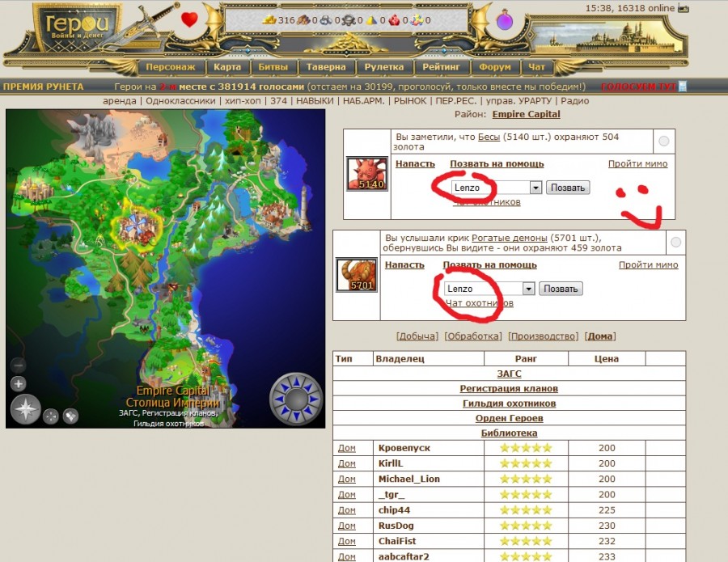The width and height of the screenshot is (728, 562).
Task: Open the Персонаж menu
Action: click(x=171, y=67)
